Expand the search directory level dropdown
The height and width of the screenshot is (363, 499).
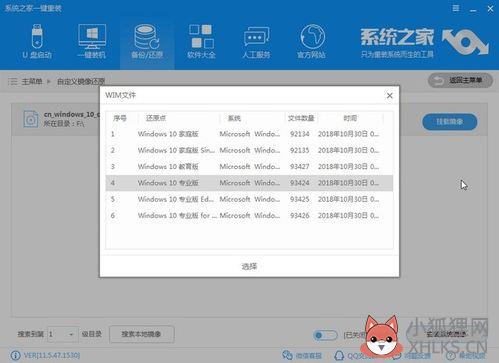pyautogui.click(x=63, y=334)
